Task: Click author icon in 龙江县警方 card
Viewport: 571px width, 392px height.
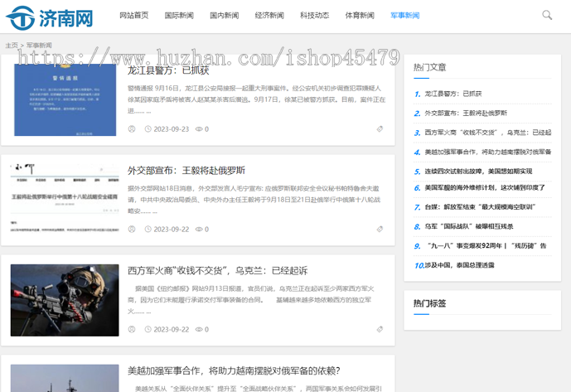Action: (x=132, y=129)
